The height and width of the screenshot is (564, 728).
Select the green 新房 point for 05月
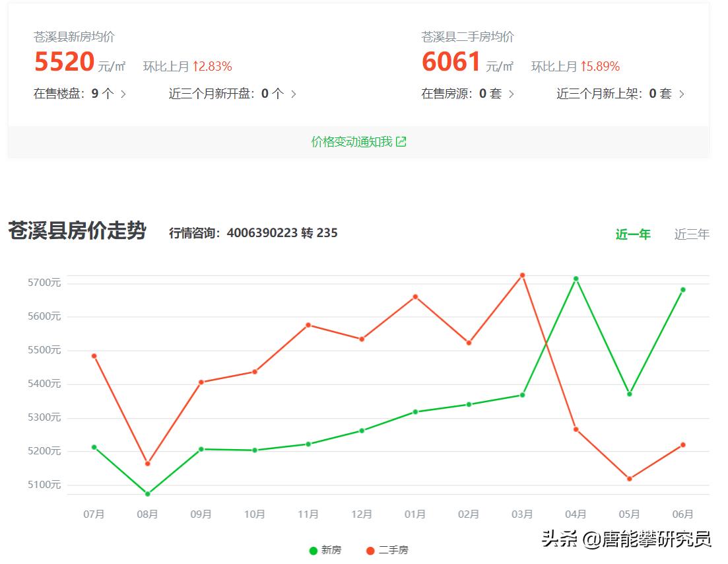click(630, 394)
